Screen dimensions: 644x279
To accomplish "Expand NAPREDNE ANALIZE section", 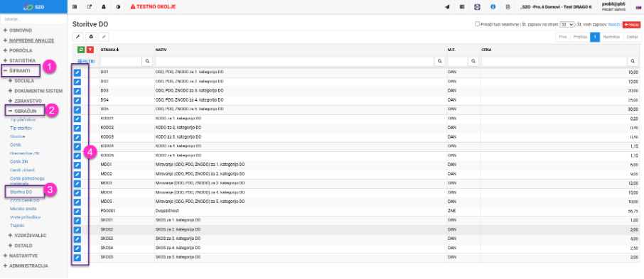I will [x=28, y=40].
